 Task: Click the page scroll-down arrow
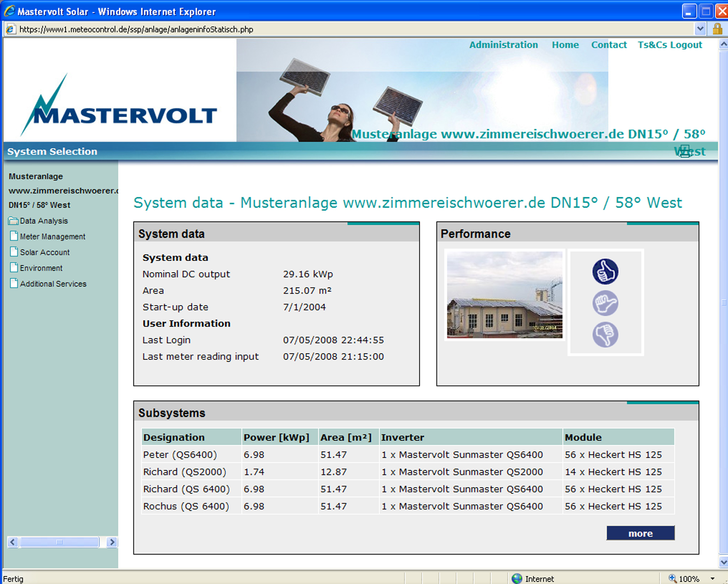(x=723, y=562)
